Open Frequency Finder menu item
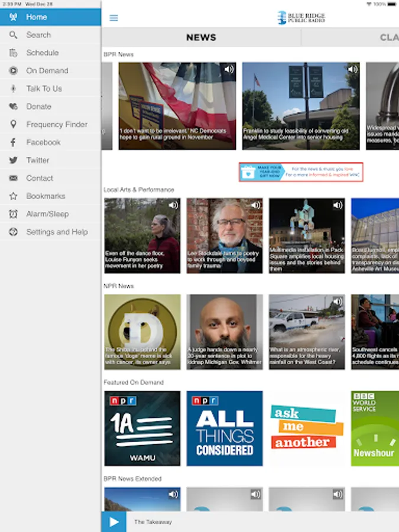Viewport: 399px width, 532px height. pyautogui.click(x=50, y=124)
